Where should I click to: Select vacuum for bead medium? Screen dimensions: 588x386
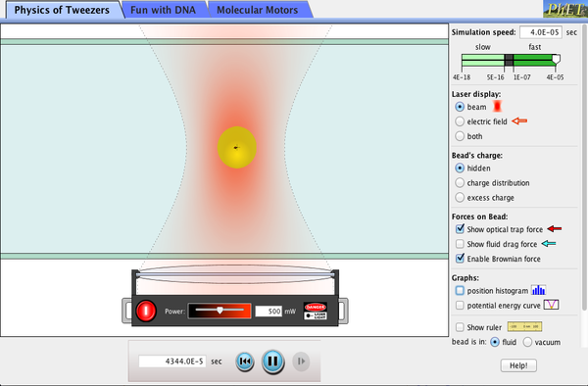pos(527,342)
